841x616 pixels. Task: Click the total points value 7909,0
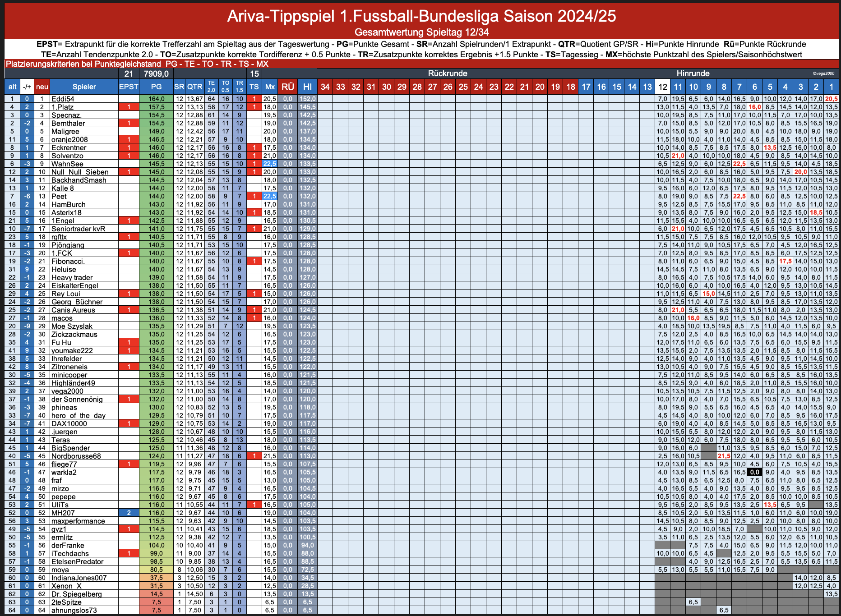(156, 74)
